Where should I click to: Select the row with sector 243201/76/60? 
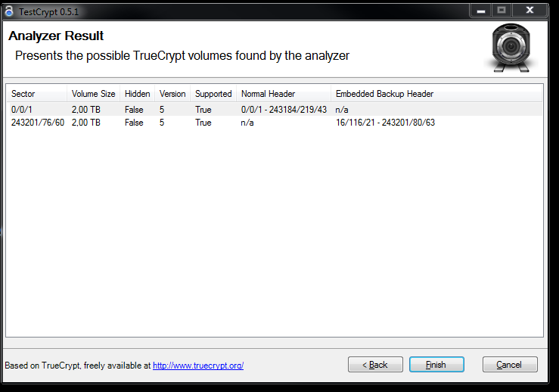(275, 123)
